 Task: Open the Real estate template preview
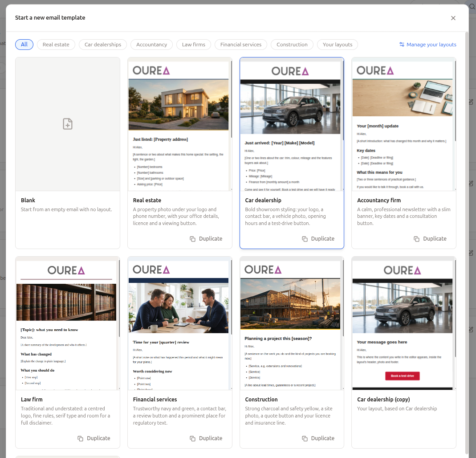pos(180,124)
